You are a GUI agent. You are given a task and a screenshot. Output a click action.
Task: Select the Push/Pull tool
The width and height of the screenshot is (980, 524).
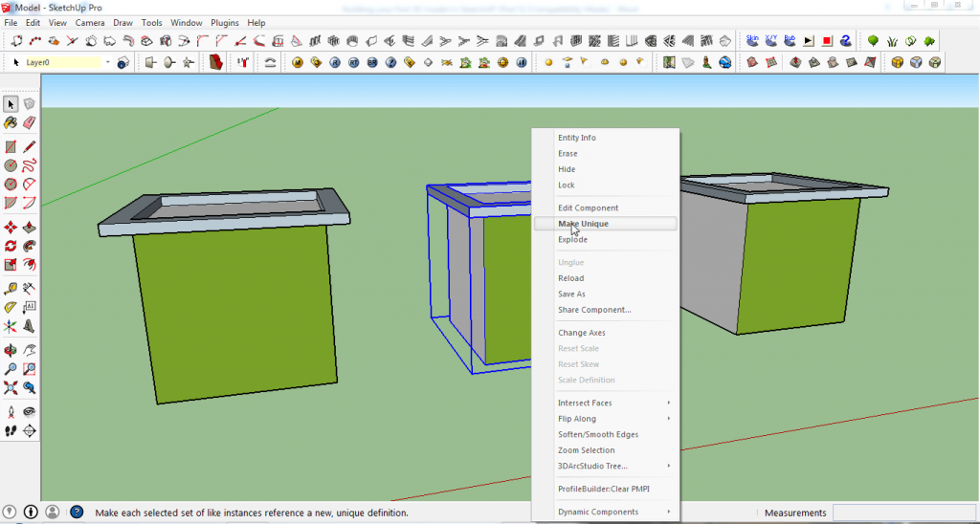29,228
